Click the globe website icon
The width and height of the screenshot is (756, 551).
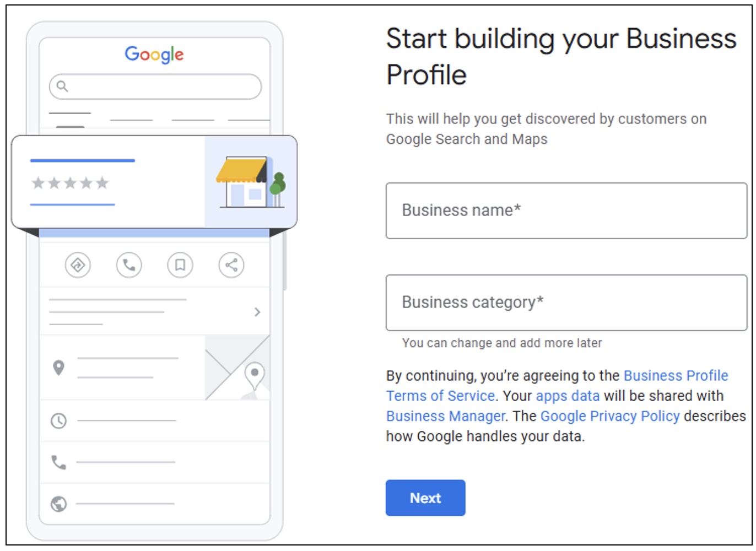click(x=58, y=504)
